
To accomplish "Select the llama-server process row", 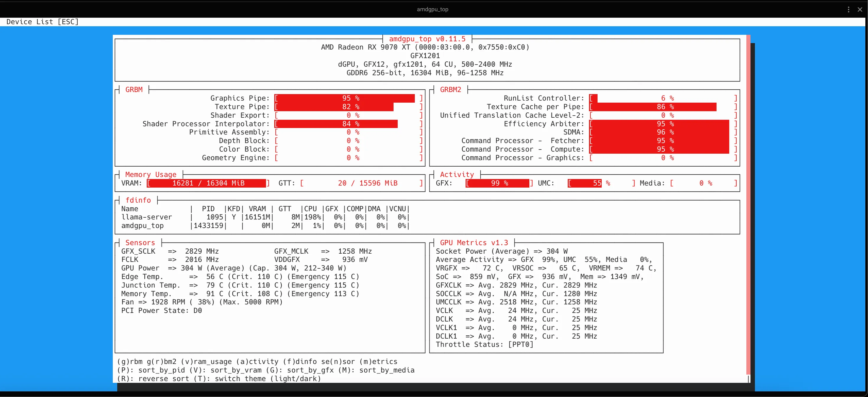I will tap(265, 217).
